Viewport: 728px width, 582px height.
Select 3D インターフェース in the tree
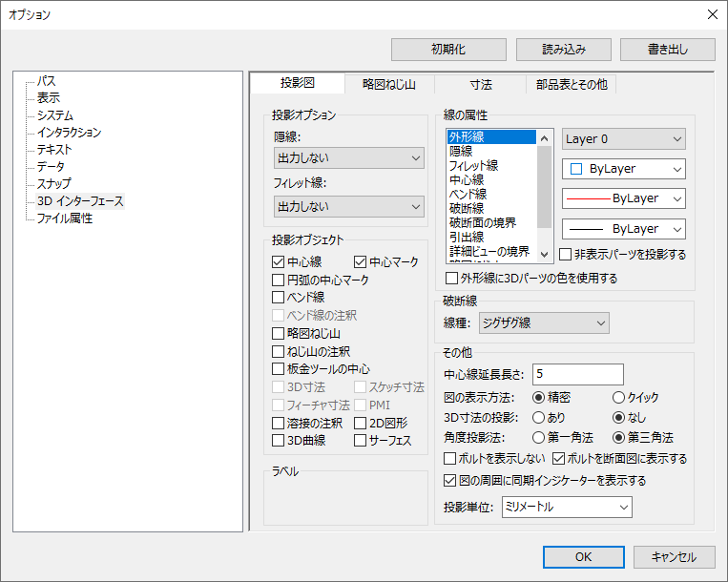(x=80, y=201)
